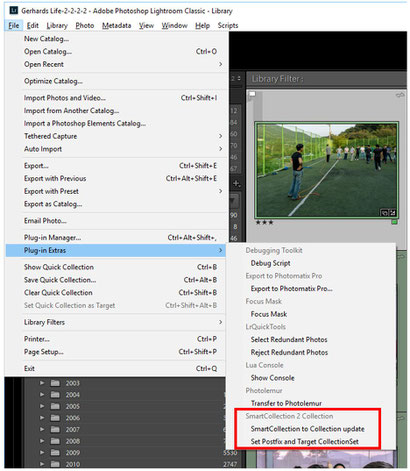This screenshot has height=471, width=410.
Task: Choose Exit from the File menu
Action: click(117, 369)
